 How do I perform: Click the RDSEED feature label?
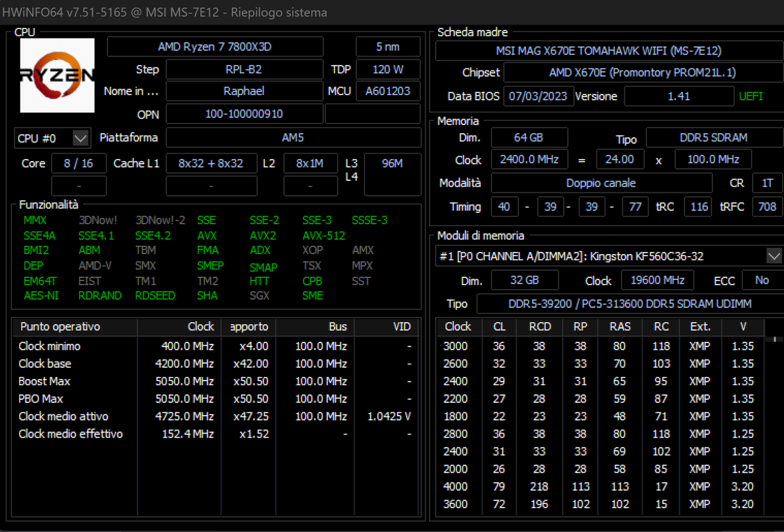tap(155, 295)
